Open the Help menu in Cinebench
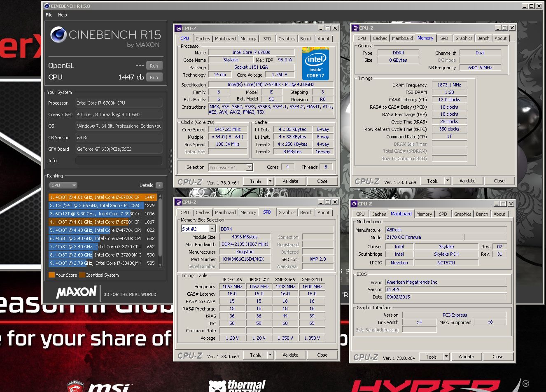The width and height of the screenshot is (546, 392). click(63, 15)
